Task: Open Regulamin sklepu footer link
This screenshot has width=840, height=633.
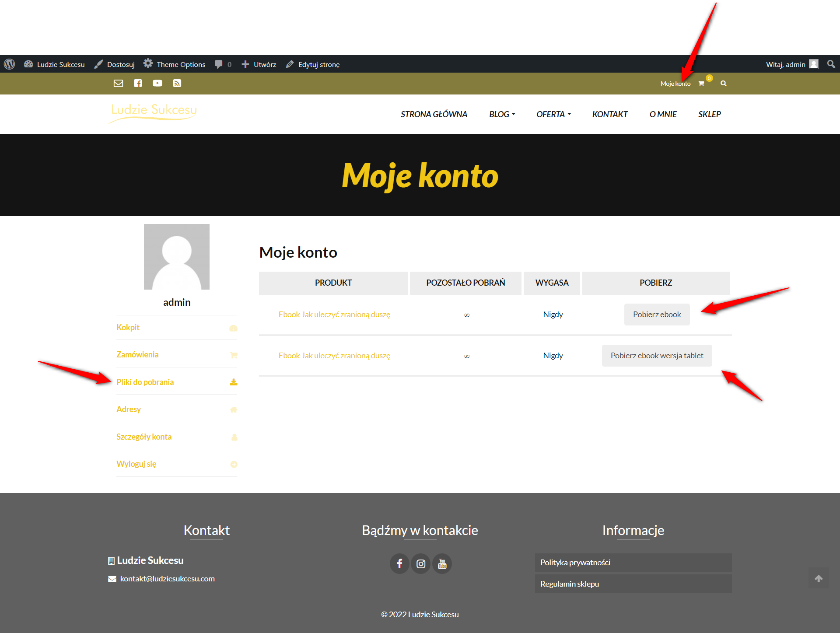Action: (x=633, y=584)
